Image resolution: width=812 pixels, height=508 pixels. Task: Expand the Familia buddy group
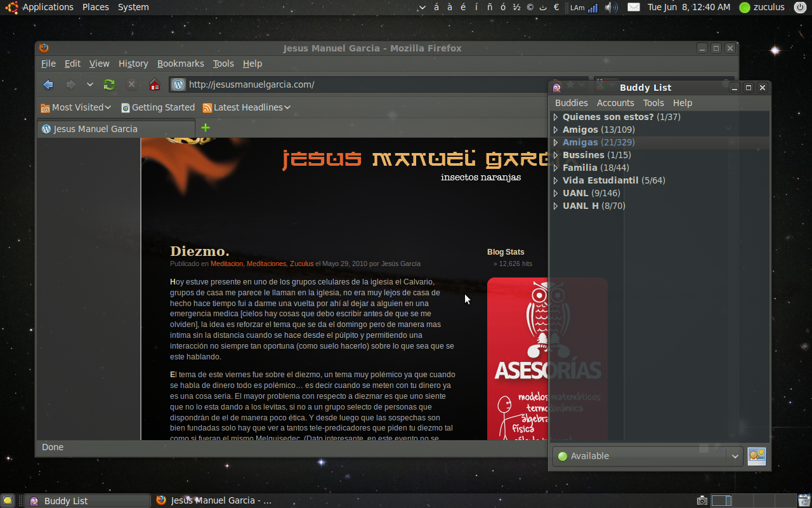[556, 168]
